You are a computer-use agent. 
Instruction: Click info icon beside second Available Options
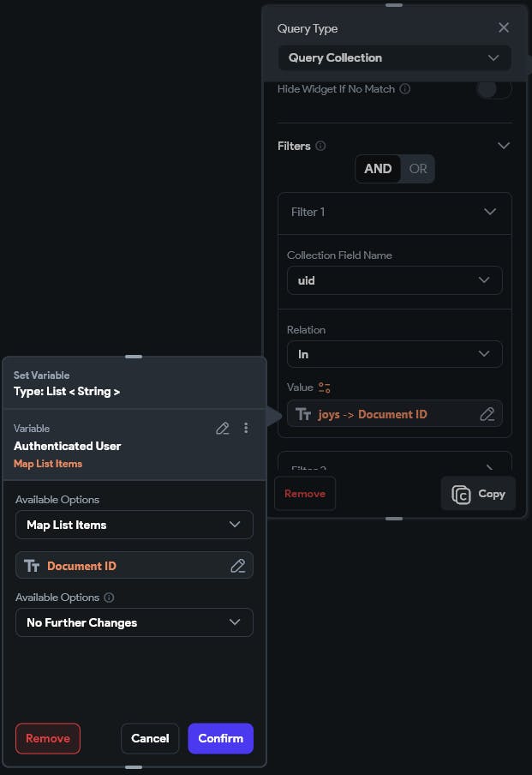tap(110, 598)
